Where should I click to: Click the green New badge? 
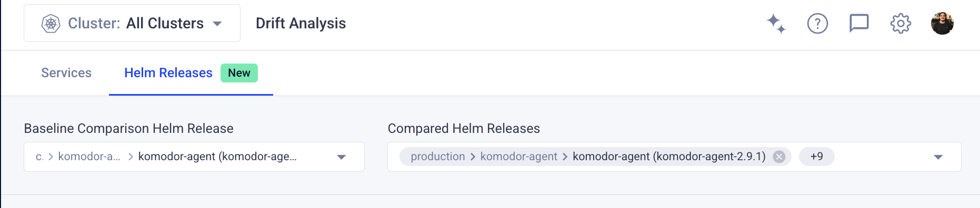click(x=239, y=73)
